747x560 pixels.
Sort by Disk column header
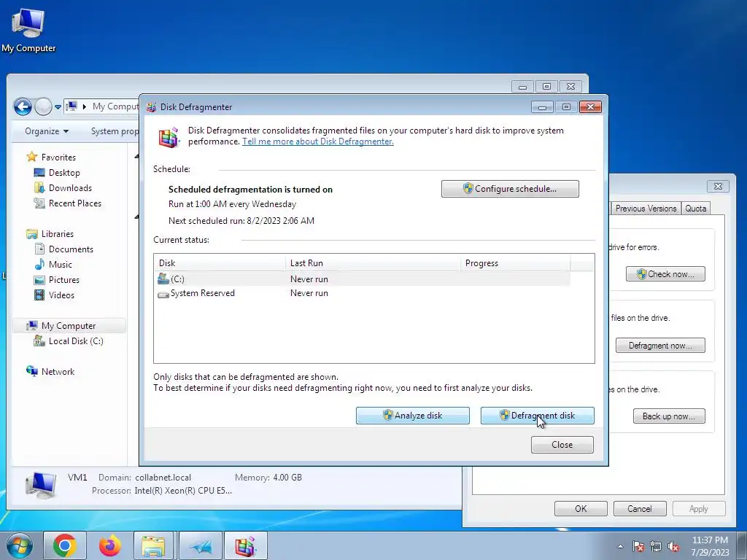click(x=220, y=262)
